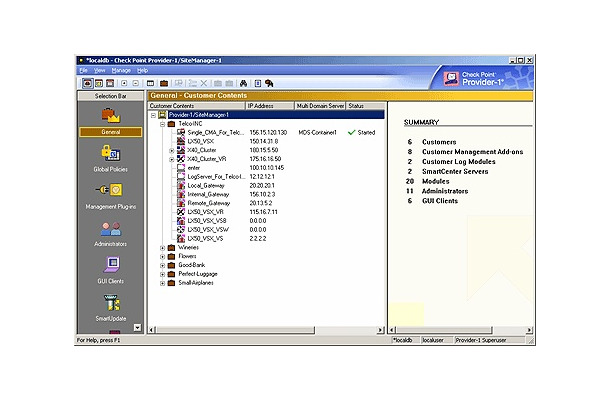Image resolution: width=610 pixels, height=400 pixels.
Task: Click the Provider-1/SiteManager-1 root node icon
Action: coord(162,115)
